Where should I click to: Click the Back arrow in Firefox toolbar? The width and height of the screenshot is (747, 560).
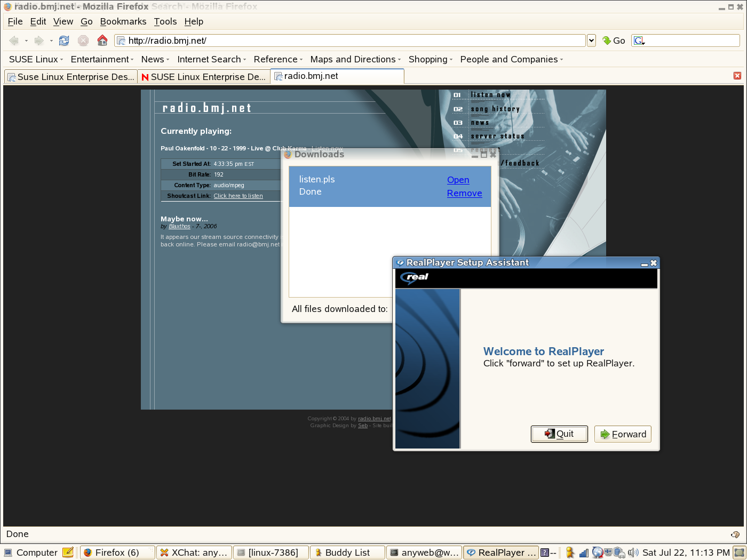[x=14, y=41]
